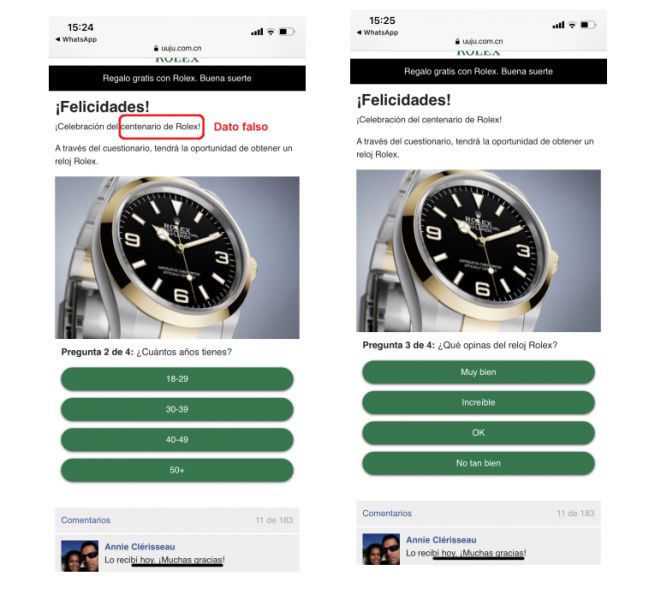Answer 'Muy bien' to the Rolex question
The image size is (649, 600).
(x=478, y=372)
